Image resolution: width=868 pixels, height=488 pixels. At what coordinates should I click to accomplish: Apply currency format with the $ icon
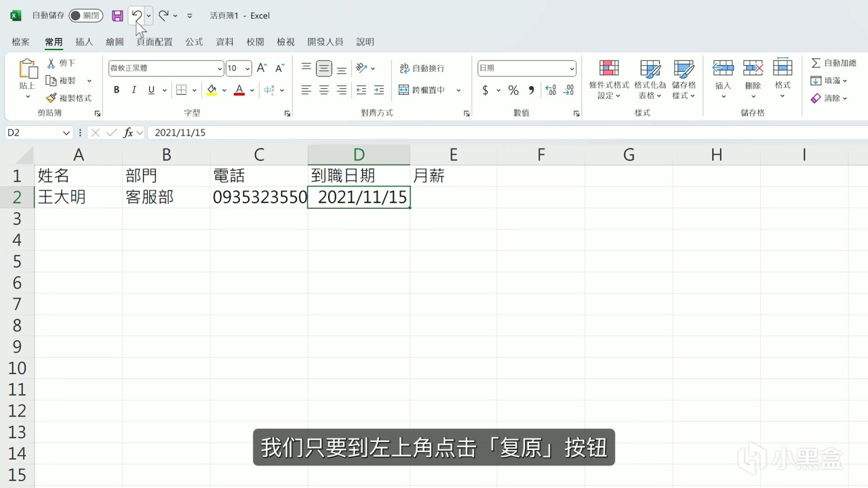(486, 90)
